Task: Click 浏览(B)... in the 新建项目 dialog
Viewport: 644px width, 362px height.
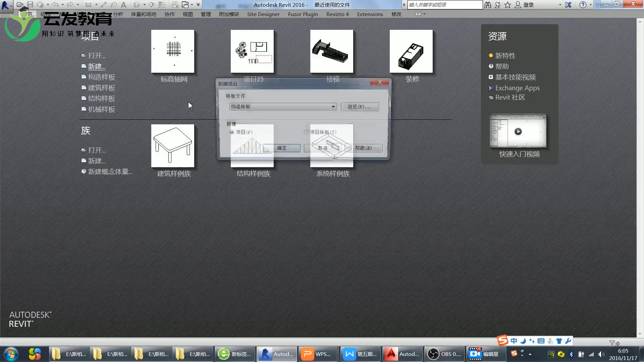Action: (360, 107)
